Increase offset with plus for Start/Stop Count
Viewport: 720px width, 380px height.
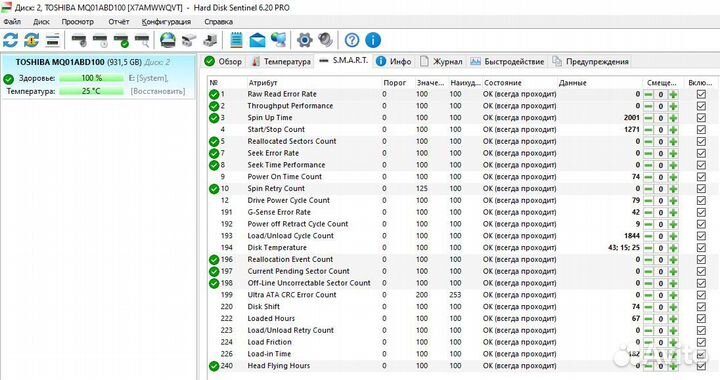[x=673, y=130]
